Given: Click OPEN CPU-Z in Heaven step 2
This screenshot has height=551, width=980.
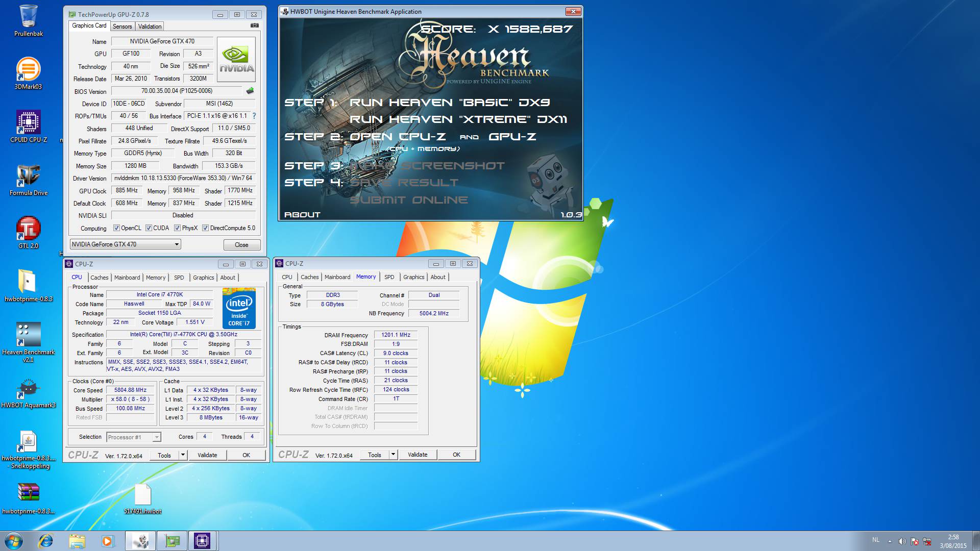Looking at the screenshot, I should point(398,137).
